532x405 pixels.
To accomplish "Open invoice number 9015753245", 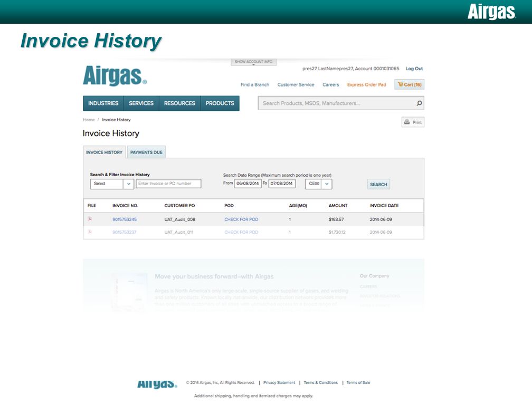I will (125, 219).
